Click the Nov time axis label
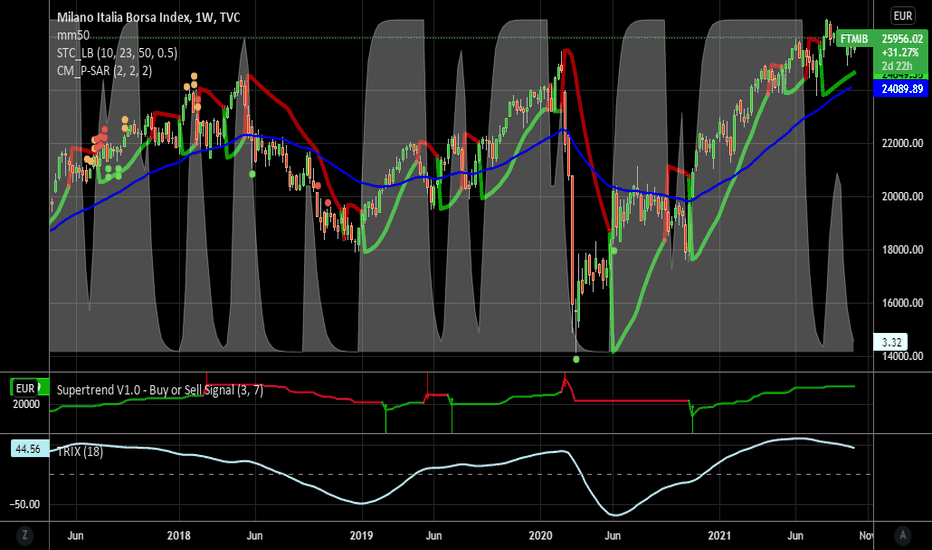Image resolution: width=932 pixels, height=550 pixels. pyautogui.click(x=866, y=536)
